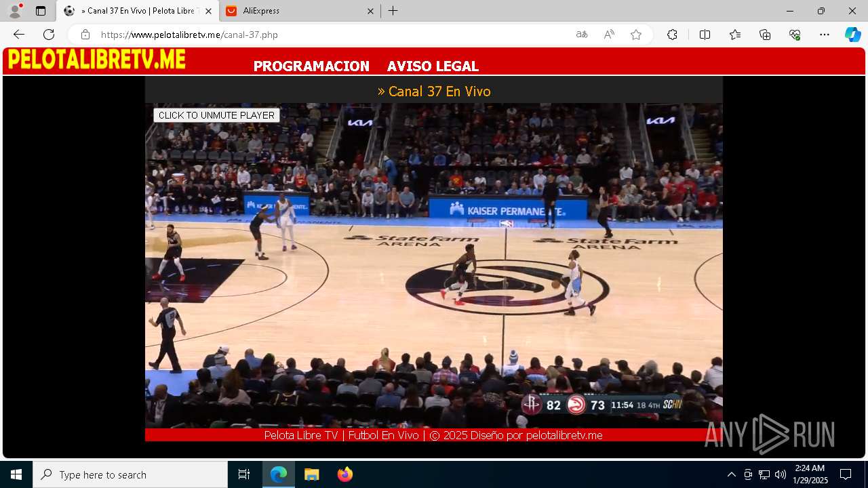Open the volume tray icon
Viewport: 868px width, 488px height.
(x=781, y=474)
